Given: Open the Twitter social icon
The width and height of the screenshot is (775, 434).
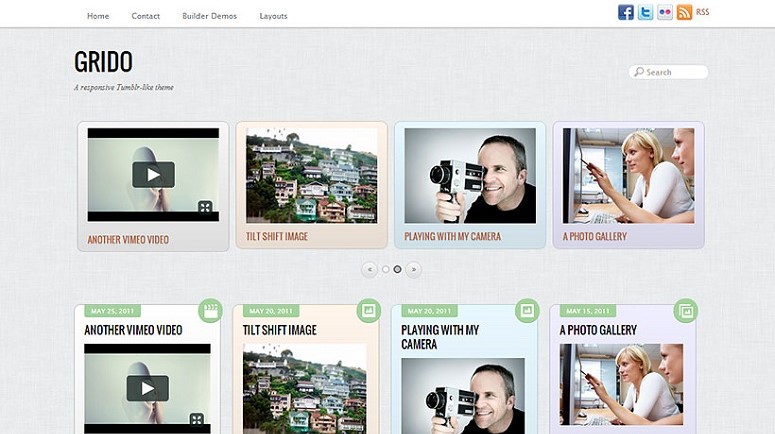Looking at the screenshot, I should tap(646, 12).
